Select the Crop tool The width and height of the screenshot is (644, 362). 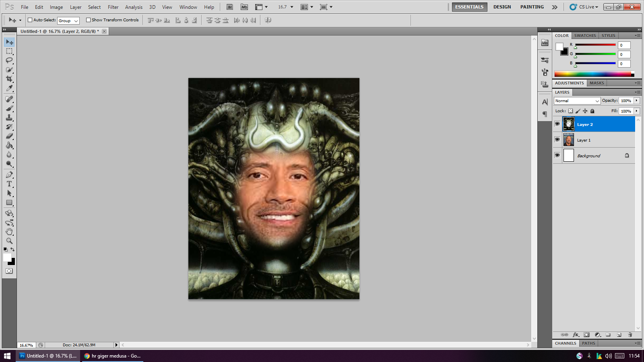(x=9, y=79)
